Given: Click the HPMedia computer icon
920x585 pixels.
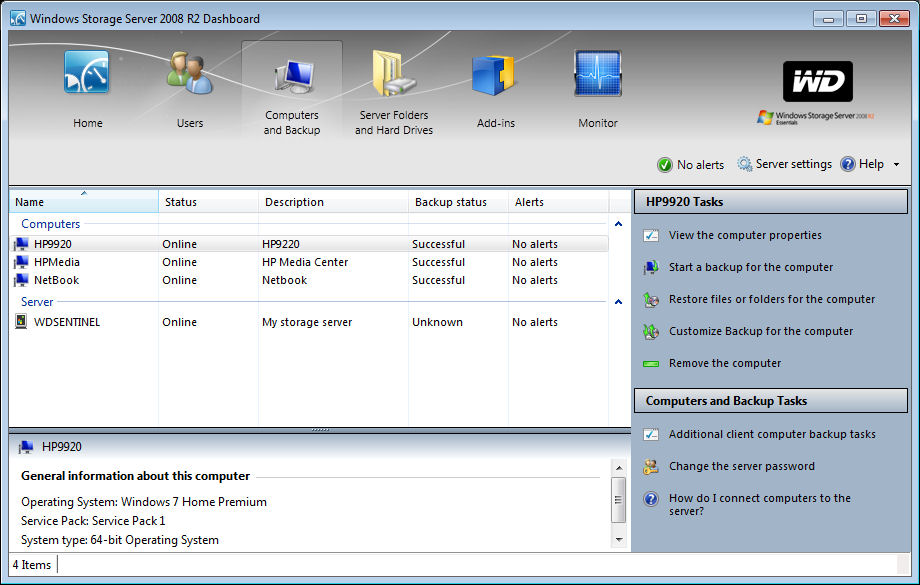Looking at the screenshot, I should 21,262.
